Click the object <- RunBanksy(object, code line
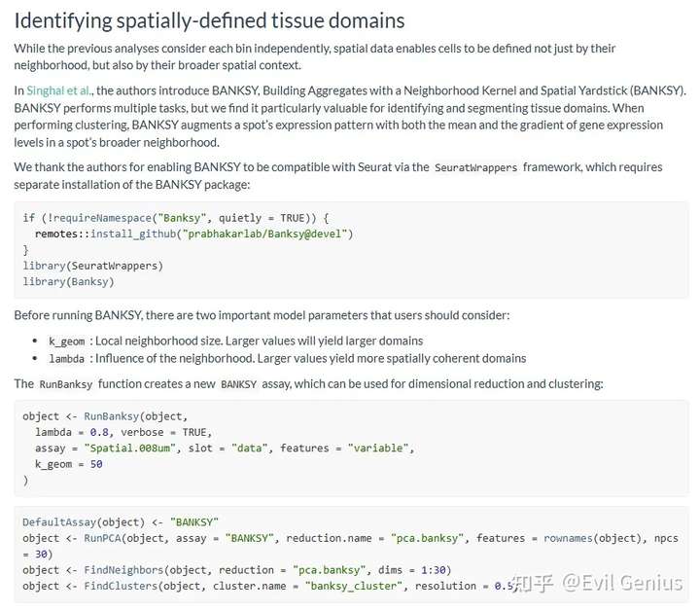The image size is (700, 611). pyautogui.click(x=105, y=416)
